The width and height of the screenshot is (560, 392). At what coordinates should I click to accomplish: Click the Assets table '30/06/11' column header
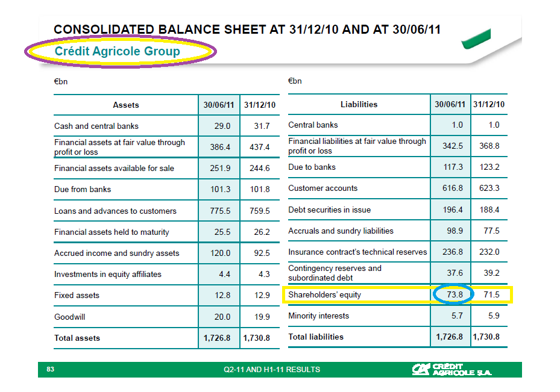click(219, 105)
